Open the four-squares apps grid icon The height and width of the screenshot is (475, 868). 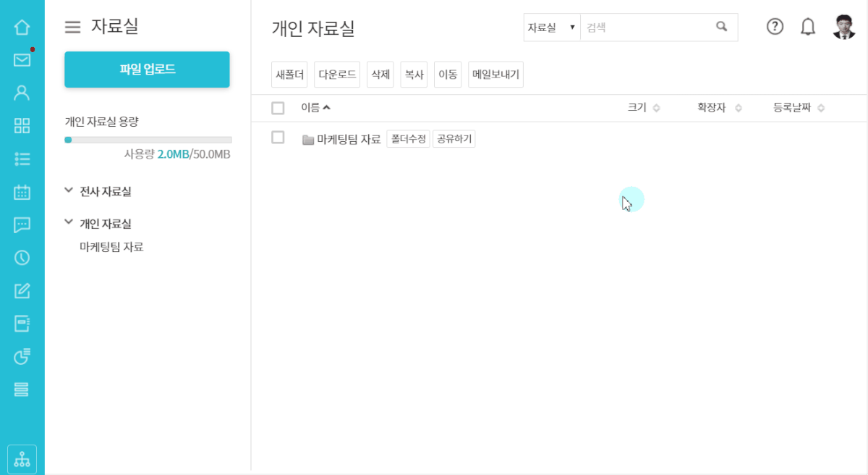tap(22, 126)
